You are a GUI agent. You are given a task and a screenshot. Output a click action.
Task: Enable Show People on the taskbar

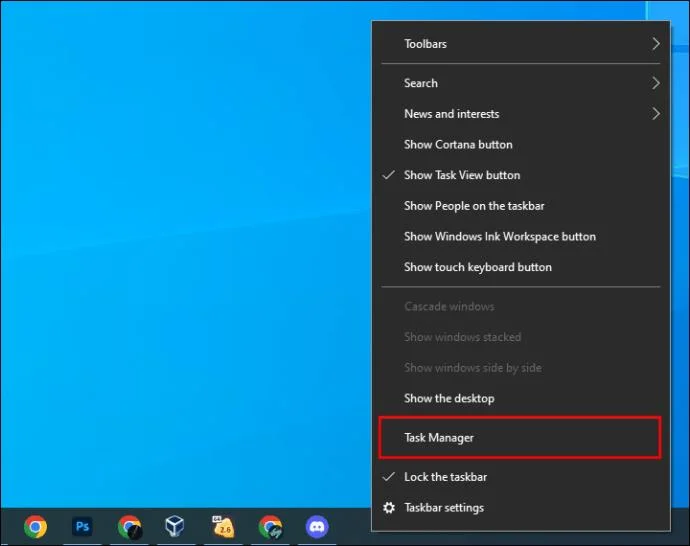coord(521,206)
